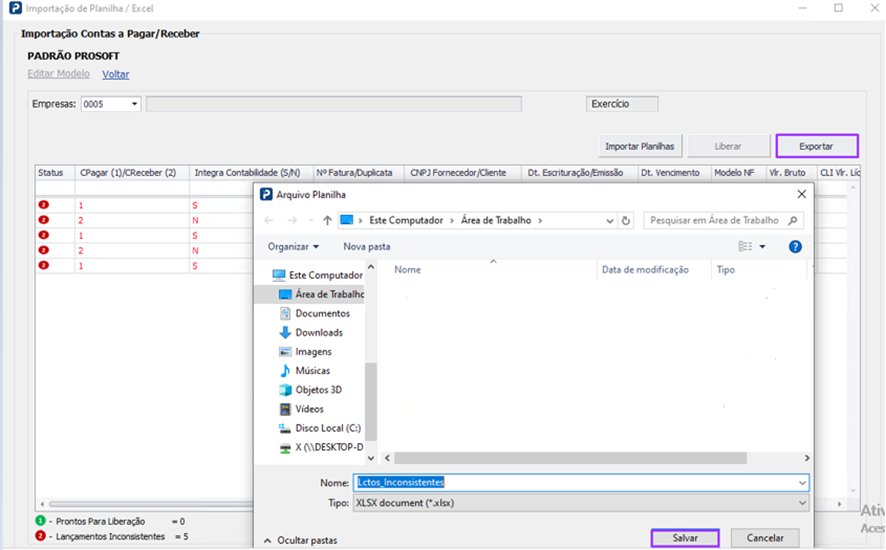This screenshot has width=886, height=550.
Task: Expand the Tipo file format dropdown
Action: coord(801,503)
